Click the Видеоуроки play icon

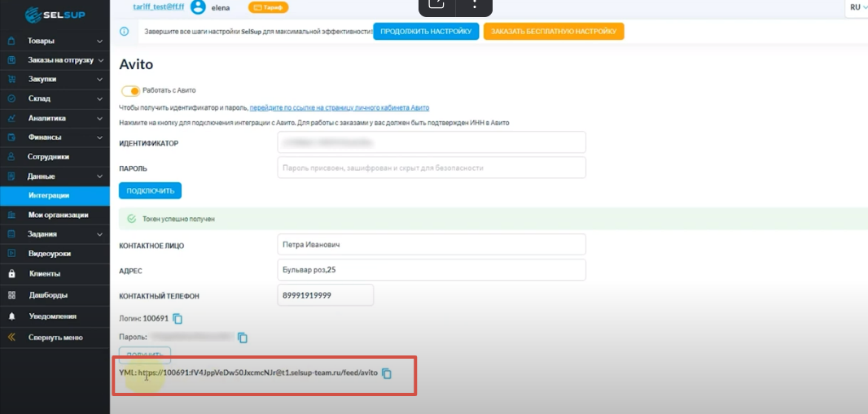point(11,254)
